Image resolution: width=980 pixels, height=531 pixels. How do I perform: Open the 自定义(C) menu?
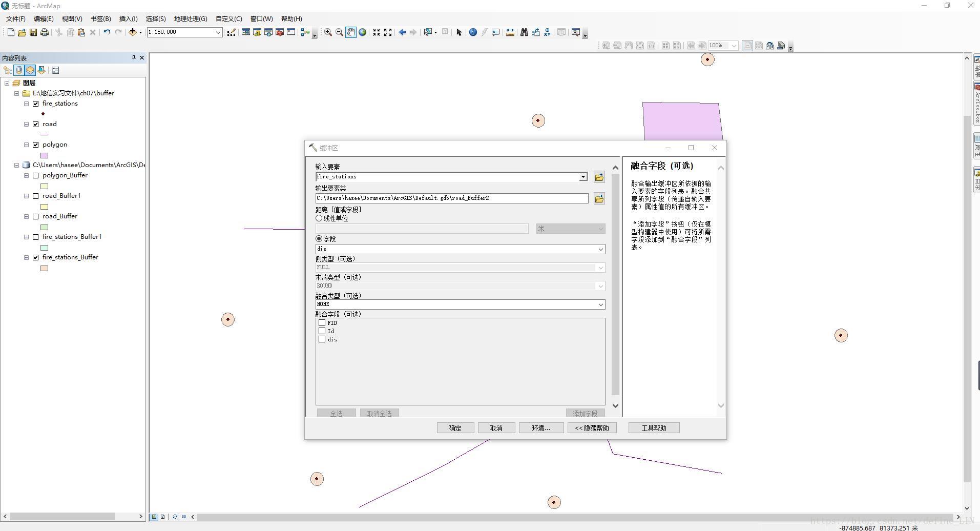click(229, 19)
